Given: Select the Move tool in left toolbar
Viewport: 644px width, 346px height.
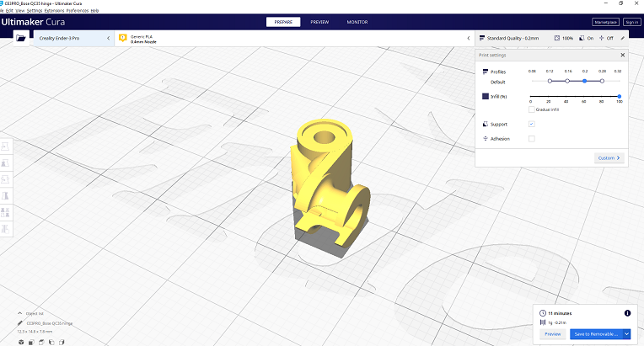Looking at the screenshot, I should coord(5,146).
